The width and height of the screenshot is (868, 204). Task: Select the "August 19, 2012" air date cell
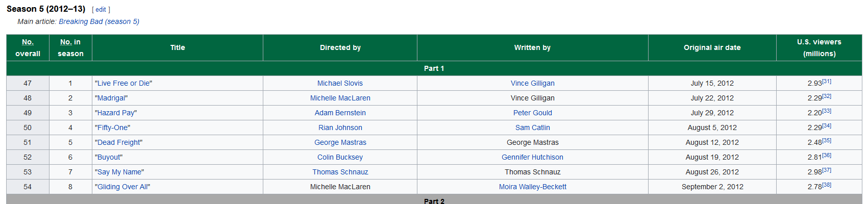tap(712, 157)
